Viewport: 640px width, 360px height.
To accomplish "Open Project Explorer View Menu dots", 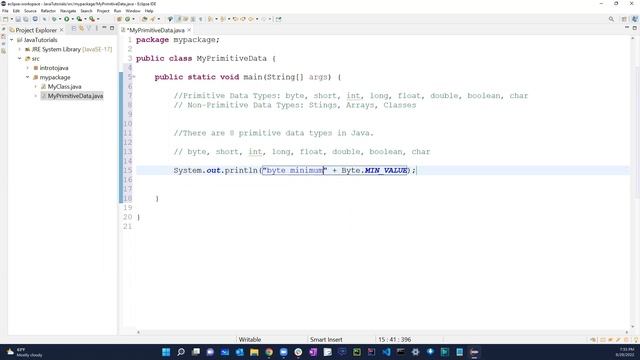I will [97, 28].
